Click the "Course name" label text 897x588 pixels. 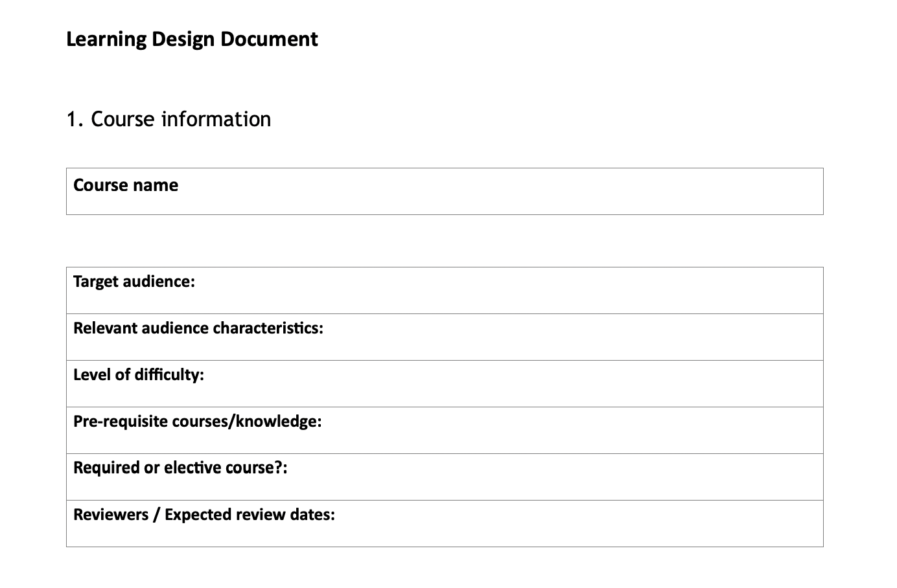pos(126,185)
